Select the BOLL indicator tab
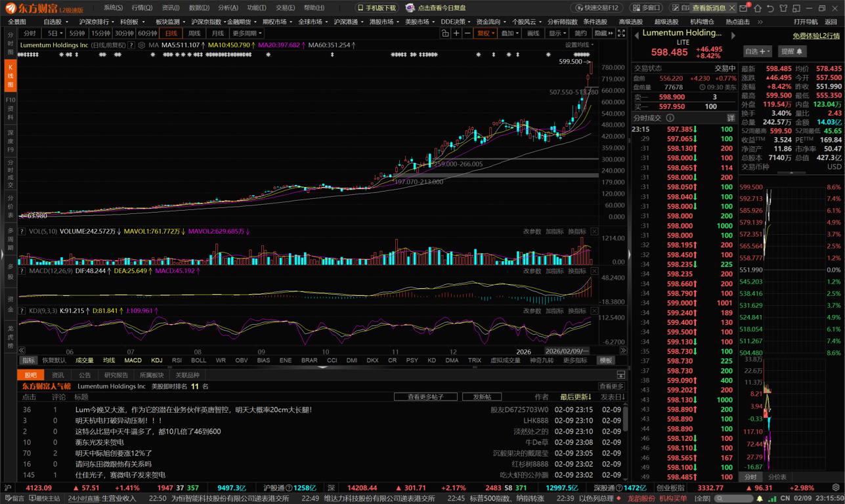Viewport: 845px width, 504px height. pyautogui.click(x=198, y=360)
